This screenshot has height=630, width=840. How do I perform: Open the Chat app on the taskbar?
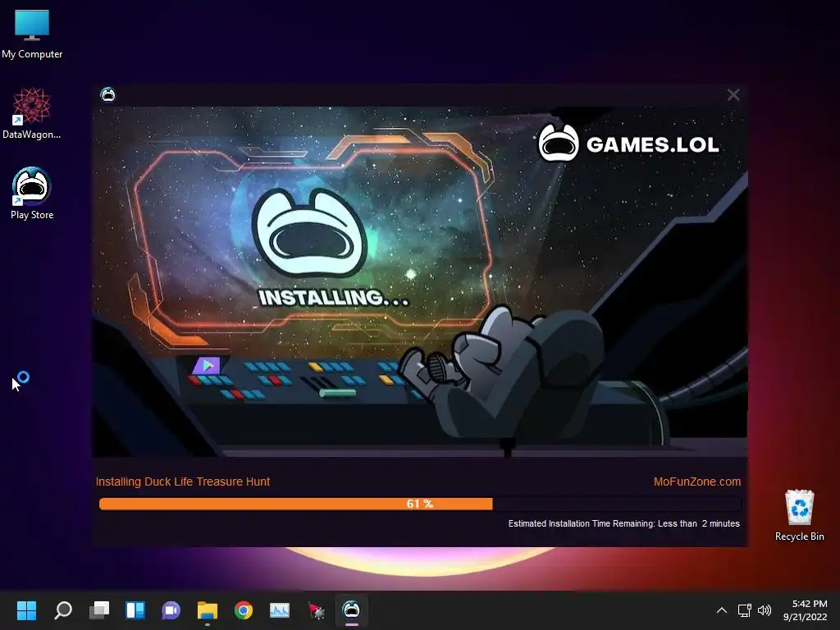171,610
